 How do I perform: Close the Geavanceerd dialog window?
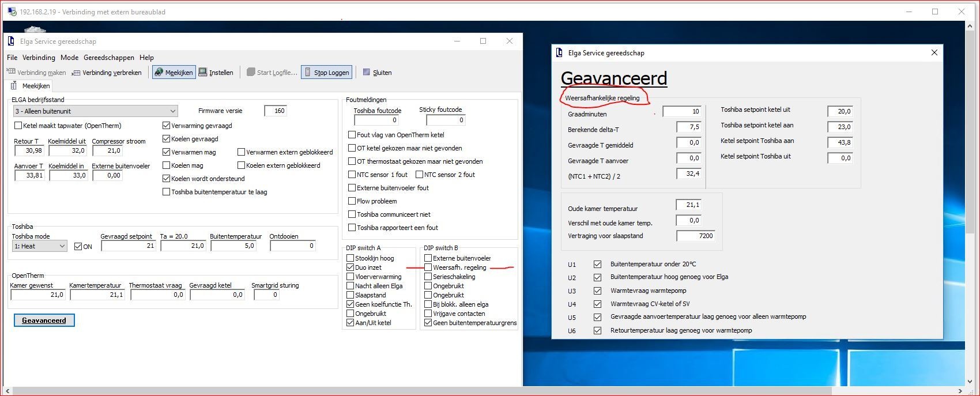pos(934,52)
